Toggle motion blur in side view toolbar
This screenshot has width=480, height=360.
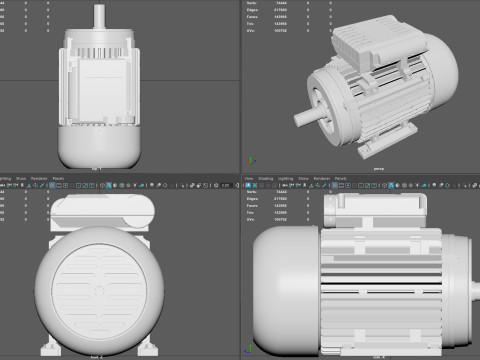[x=441, y=185]
